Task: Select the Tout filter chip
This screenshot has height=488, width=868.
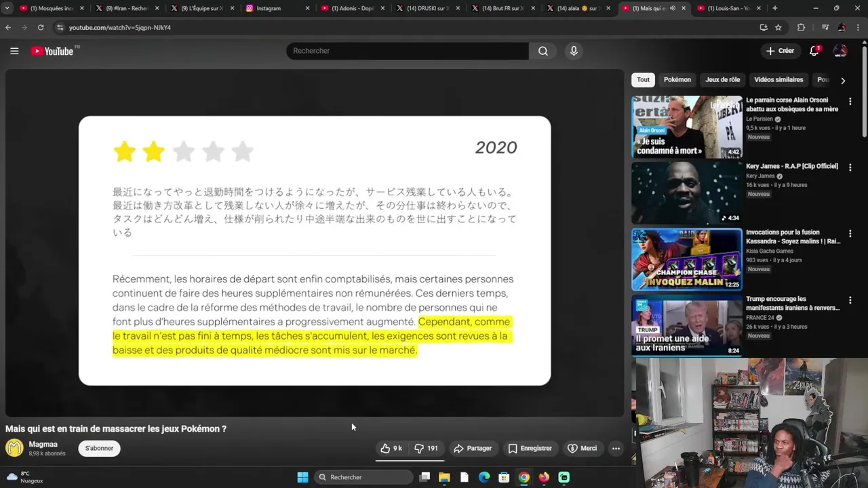Action: tap(643, 80)
